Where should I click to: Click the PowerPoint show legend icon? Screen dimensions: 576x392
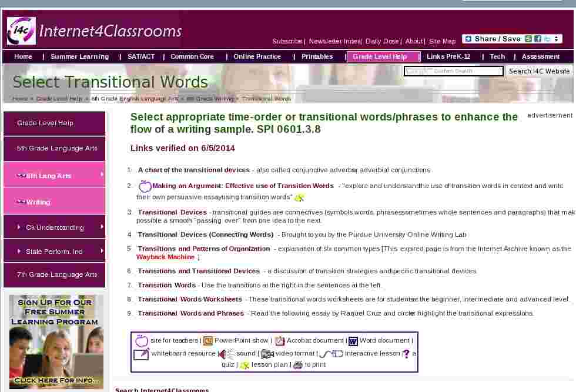click(x=208, y=341)
